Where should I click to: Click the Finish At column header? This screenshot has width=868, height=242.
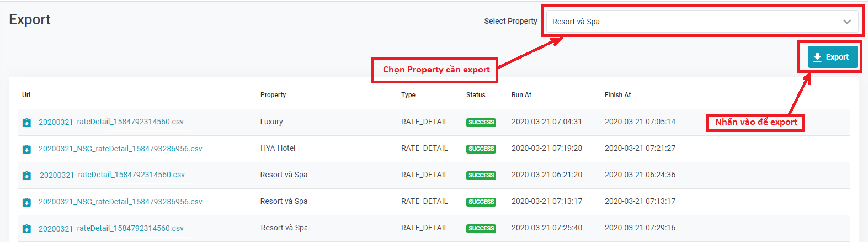pos(617,95)
